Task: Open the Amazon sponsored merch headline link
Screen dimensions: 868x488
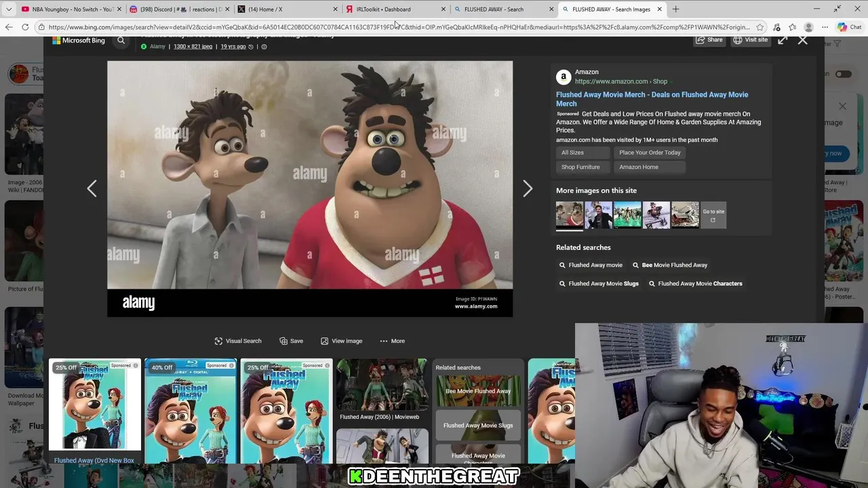Action: coord(652,99)
